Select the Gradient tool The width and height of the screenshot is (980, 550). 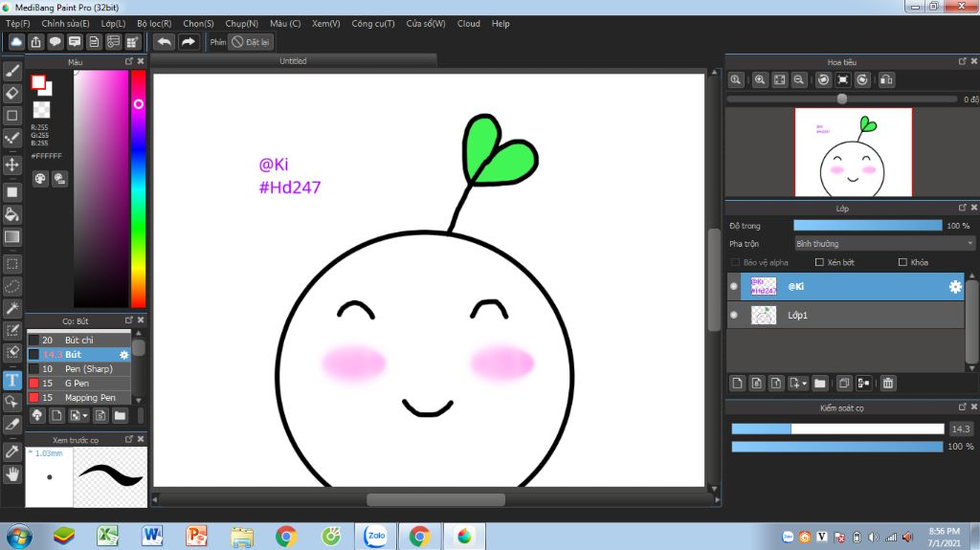[11, 237]
